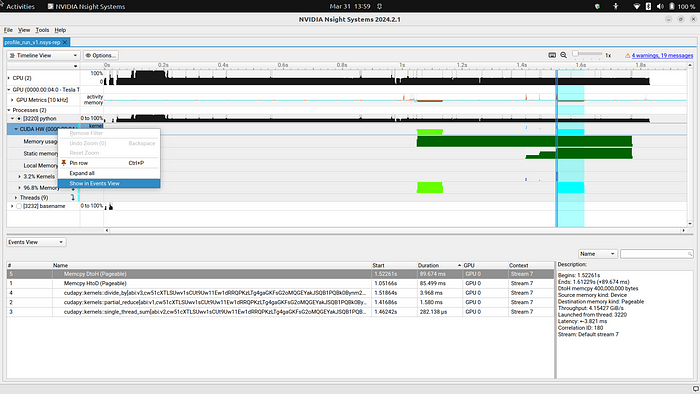
Task: Open the accessibility menu icon
Action: 616,6
